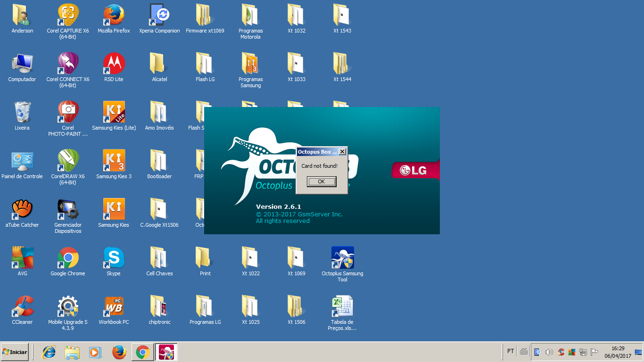Image resolution: width=644 pixels, height=362 pixels.
Task: Select the AVG antivirus desktop icon
Action: pyautogui.click(x=22, y=262)
